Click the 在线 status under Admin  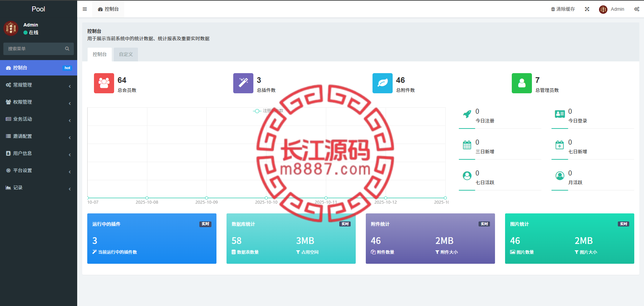[x=31, y=33]
